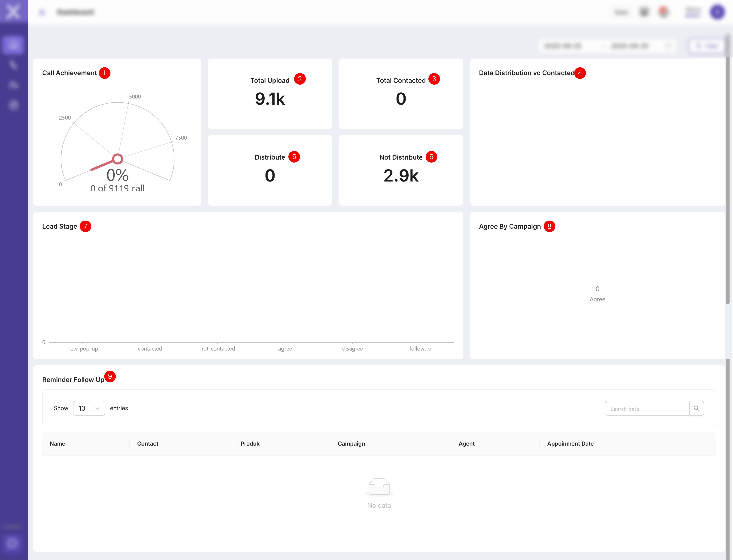The height and width of the screenshot is (560, 733).
Task: Click the purple user avatar circle
Action: pyautogui.click(x=717, y=12)
